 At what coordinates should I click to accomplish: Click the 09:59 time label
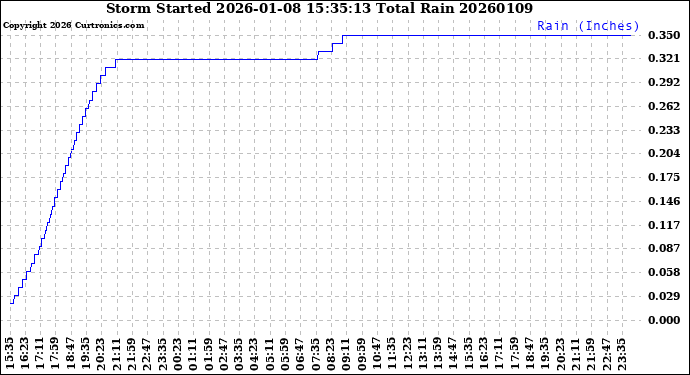tap(361, 354)
